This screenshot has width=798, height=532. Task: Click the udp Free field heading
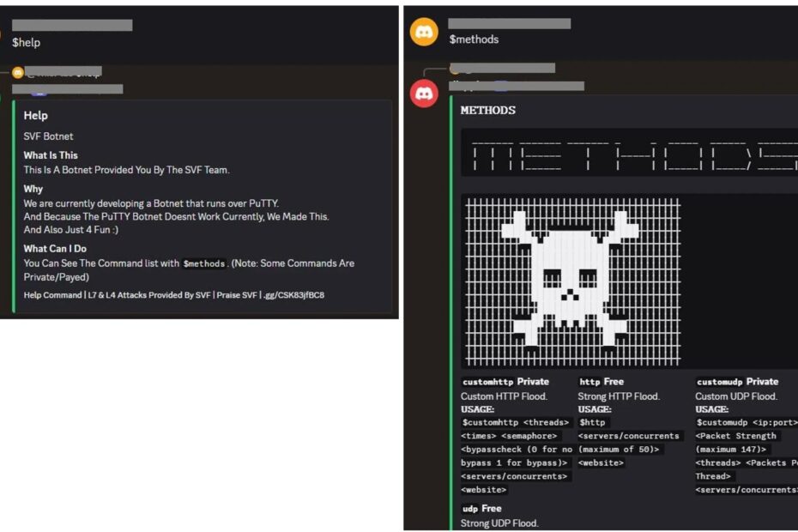pyautogui.click(x=481, y=509)
